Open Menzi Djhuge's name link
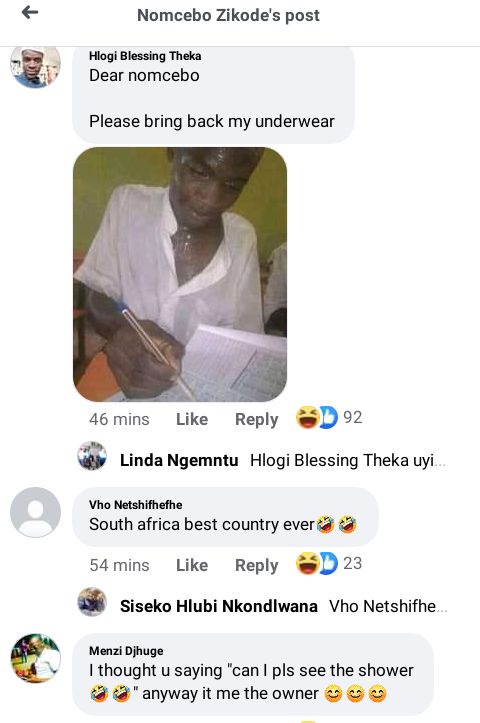Image resolution: width=480 pixels, height=723 pixels. pyautogui.click(x=126, y=651)
